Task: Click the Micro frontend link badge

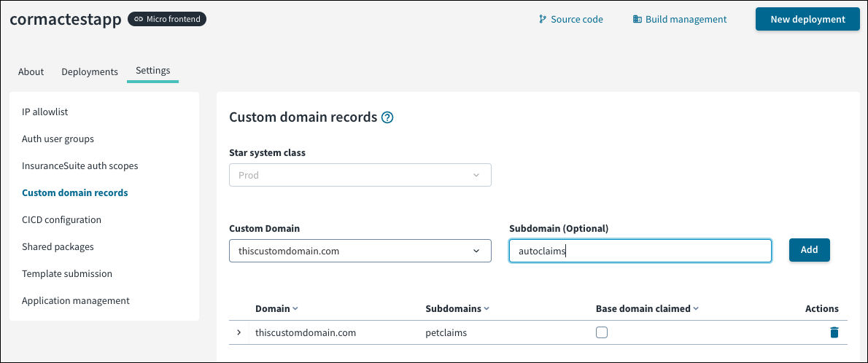Action: [167, 20]
